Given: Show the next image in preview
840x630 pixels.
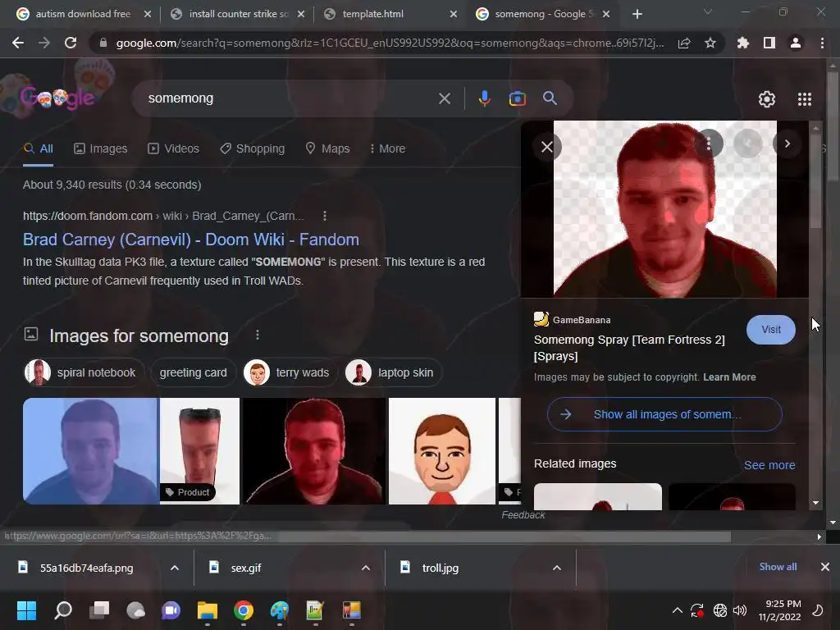Looking at the screenshot, I should tap(787, 144).
